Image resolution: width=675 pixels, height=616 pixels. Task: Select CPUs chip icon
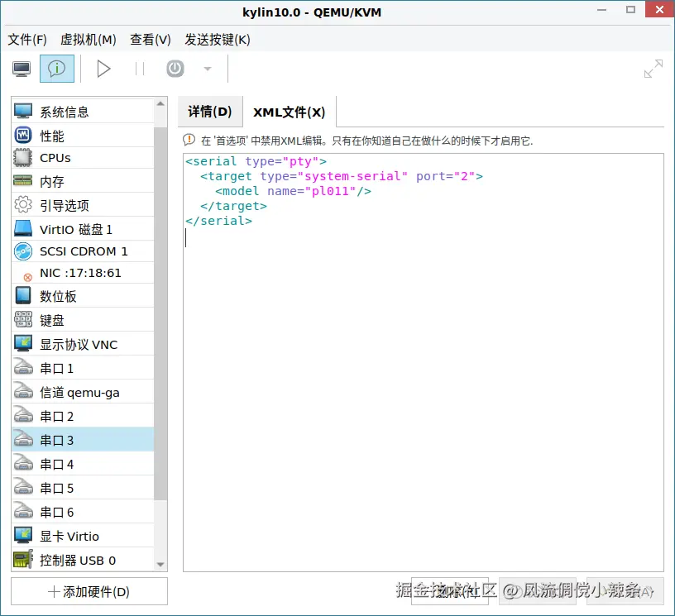pyautogui.click(x=23, y=157)
